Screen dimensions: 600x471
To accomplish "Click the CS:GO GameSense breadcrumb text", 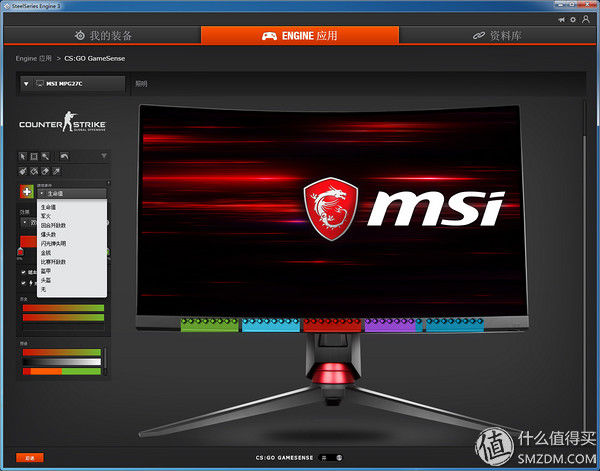I will 95,59.
